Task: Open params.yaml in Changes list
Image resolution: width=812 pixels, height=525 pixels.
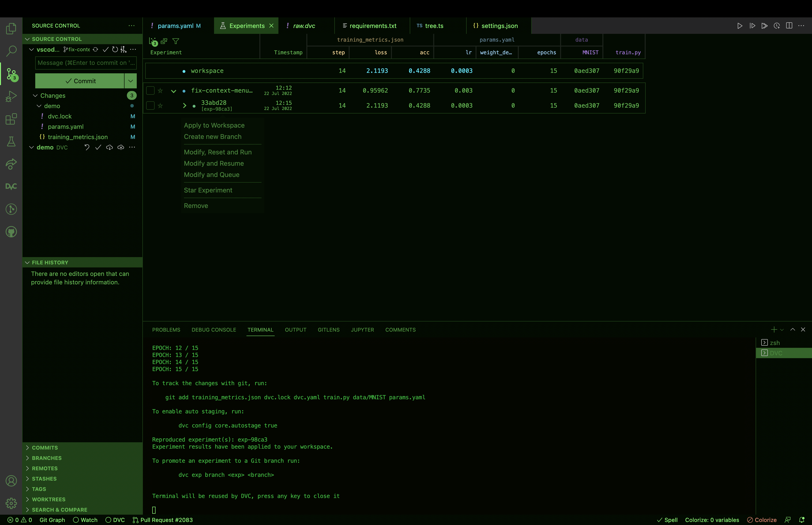Action: [65, 127]
